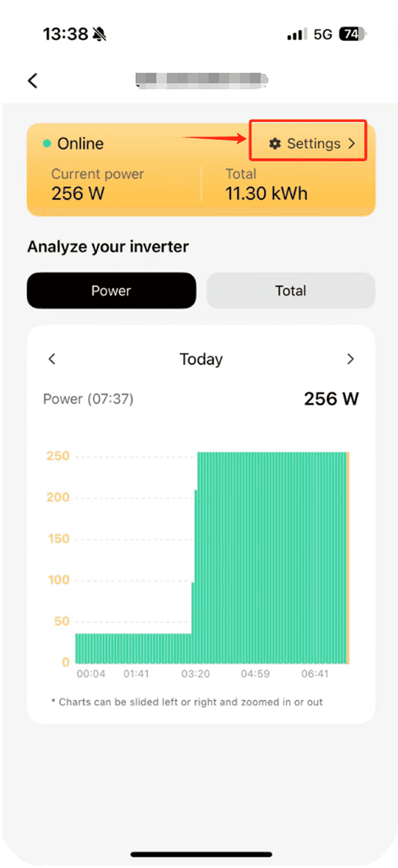Expand Settings via the right chevron

click(x=352, y=143)
